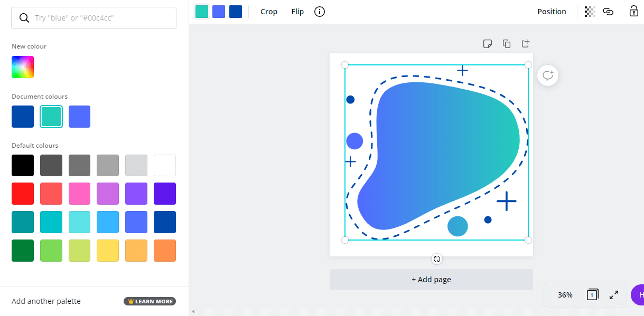Duplicate the current page
The width and height of the screenshot is (644, 316).
506,44
